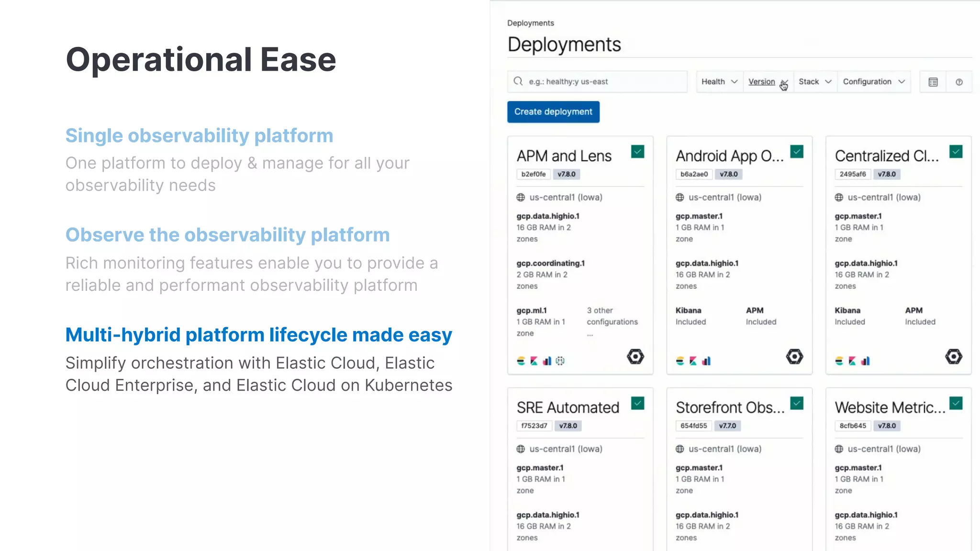Click the Kibana icon on Android App card
Screen dimensions: 980x551
[x=693, y=361]
